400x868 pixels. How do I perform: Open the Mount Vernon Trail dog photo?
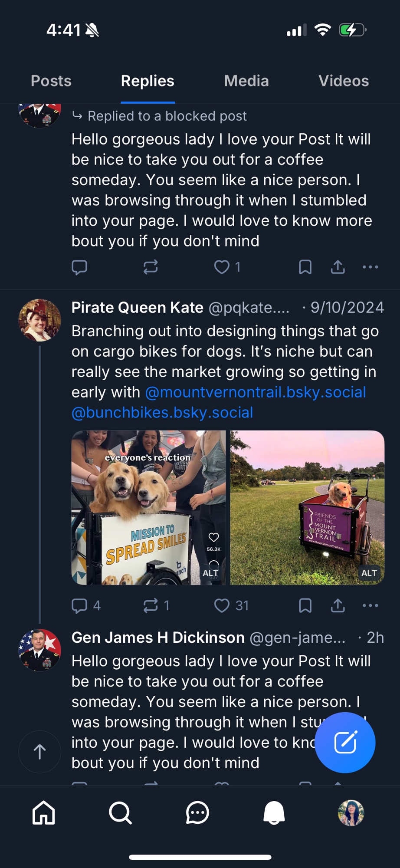(x=307, y=507)
